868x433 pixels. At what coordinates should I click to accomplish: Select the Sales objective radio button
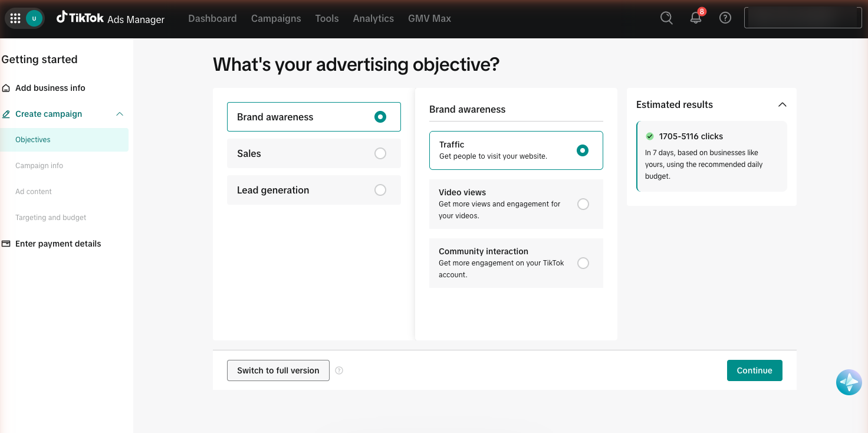coord(380,153)
